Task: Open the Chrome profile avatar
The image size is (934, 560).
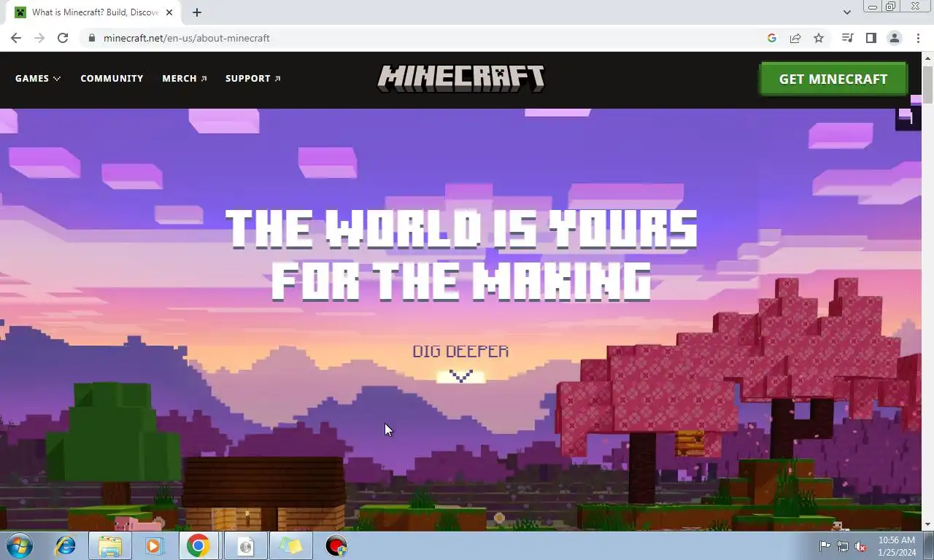Action: [x=894, y=38]
